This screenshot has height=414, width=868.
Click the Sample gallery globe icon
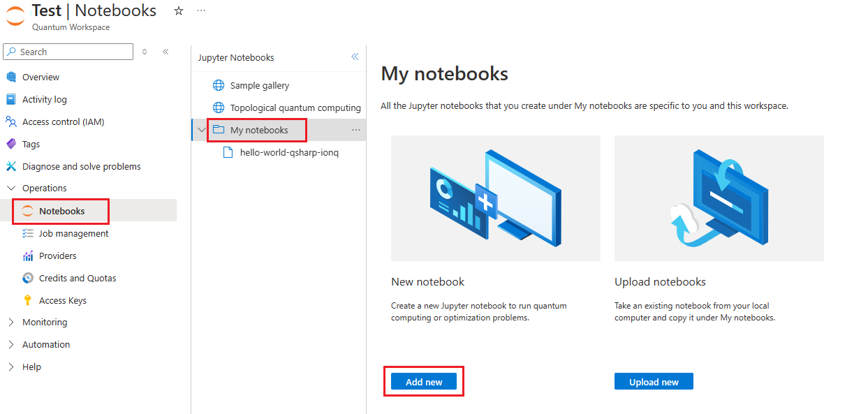tap(219, 85)
